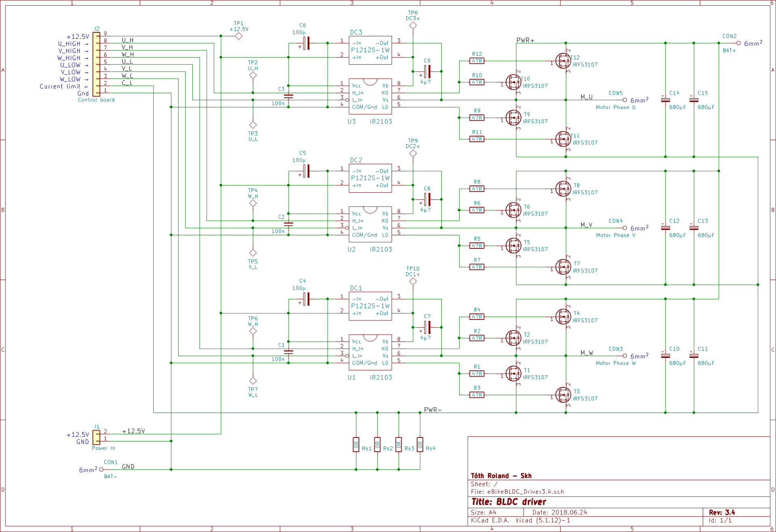This screenshot has height=532, width=776.
Task: Click the PWR- net label
Action: pyautogui.click(x=432, y=410)
